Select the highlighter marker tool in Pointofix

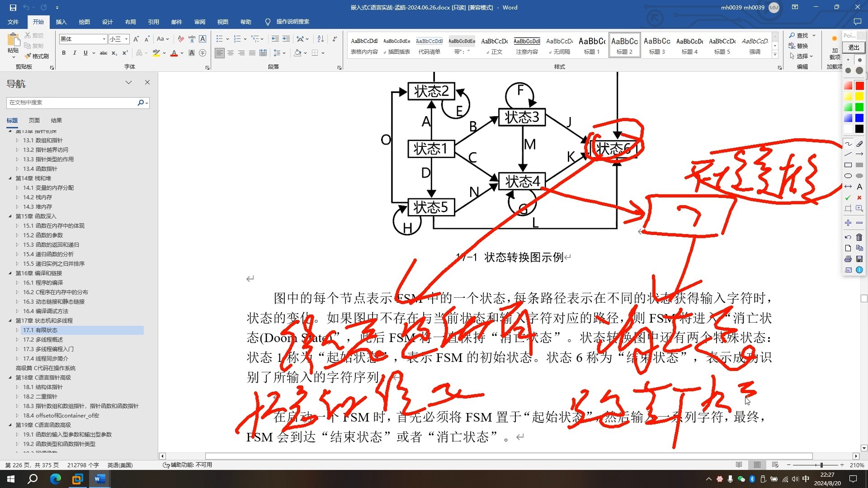click(x=859, y=144)
